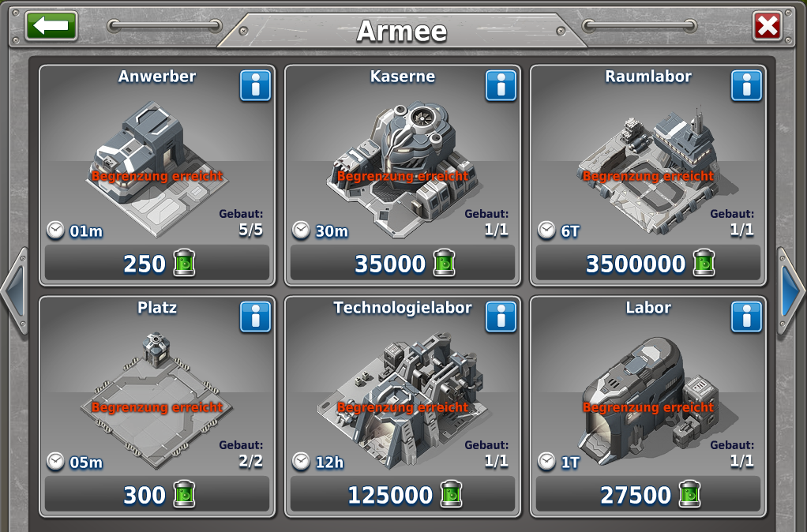Open info for the Platz building
This screenshot has height=532, width=807.
point(255,317)
